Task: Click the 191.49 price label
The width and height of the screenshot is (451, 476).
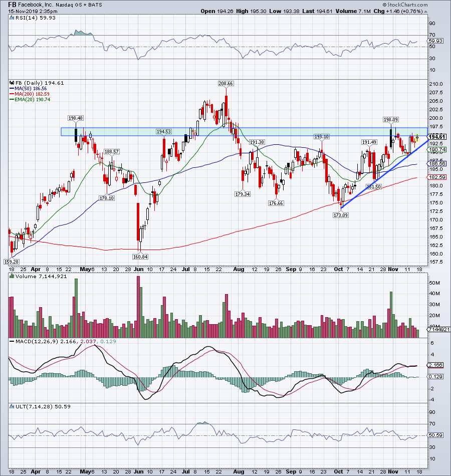Action: click(369, 142)
